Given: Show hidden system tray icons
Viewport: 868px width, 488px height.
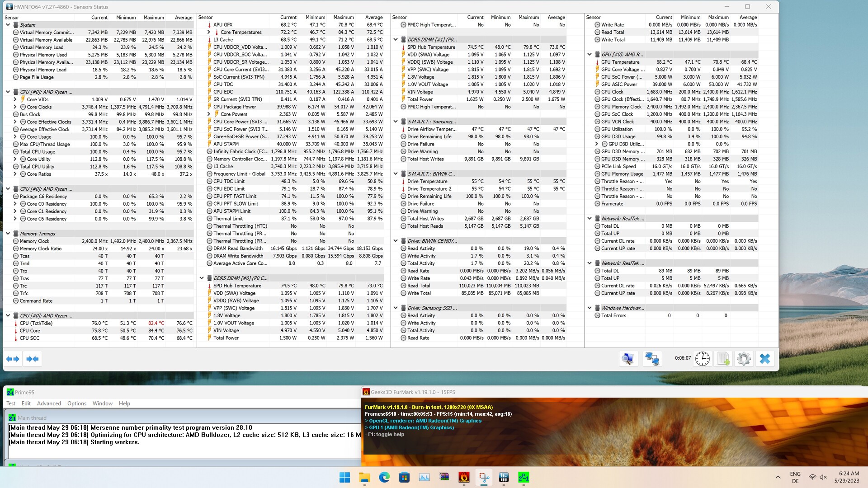Looking at the screenshot, I should point(778,477).
